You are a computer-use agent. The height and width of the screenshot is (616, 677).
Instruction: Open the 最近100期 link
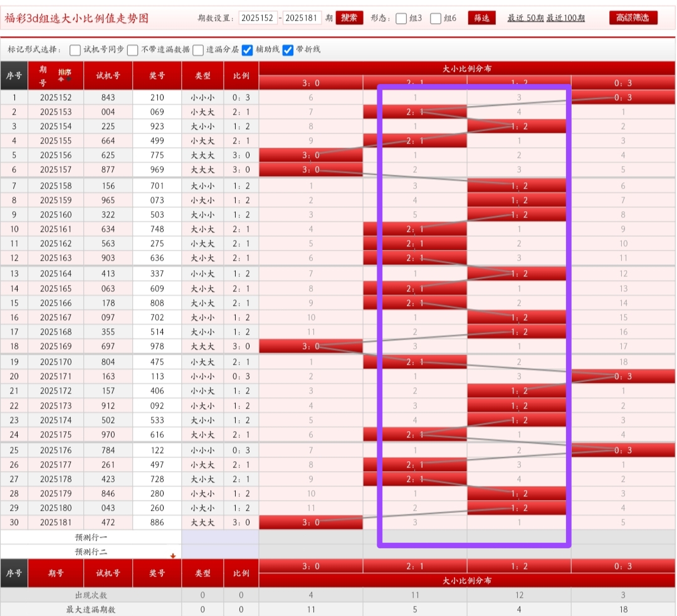[565, 18]
